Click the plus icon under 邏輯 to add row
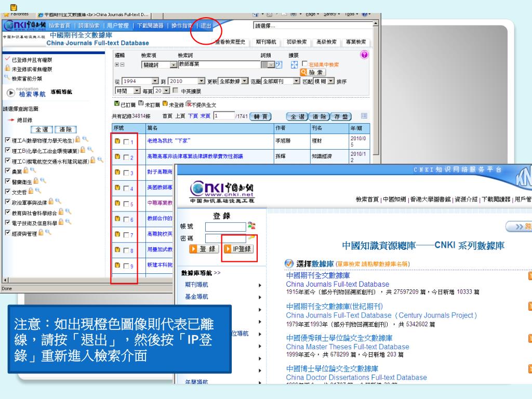532x399 pixels. 116,64
